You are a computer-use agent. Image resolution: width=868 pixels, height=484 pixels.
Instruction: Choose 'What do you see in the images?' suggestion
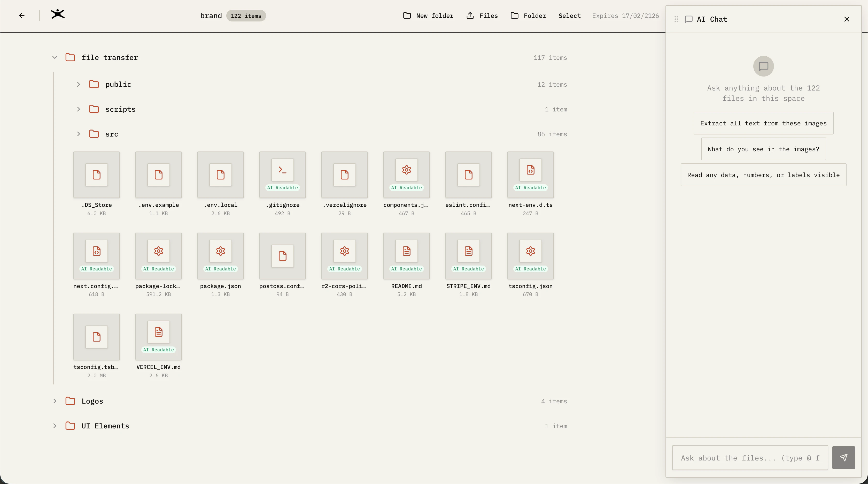click(763, 149)
